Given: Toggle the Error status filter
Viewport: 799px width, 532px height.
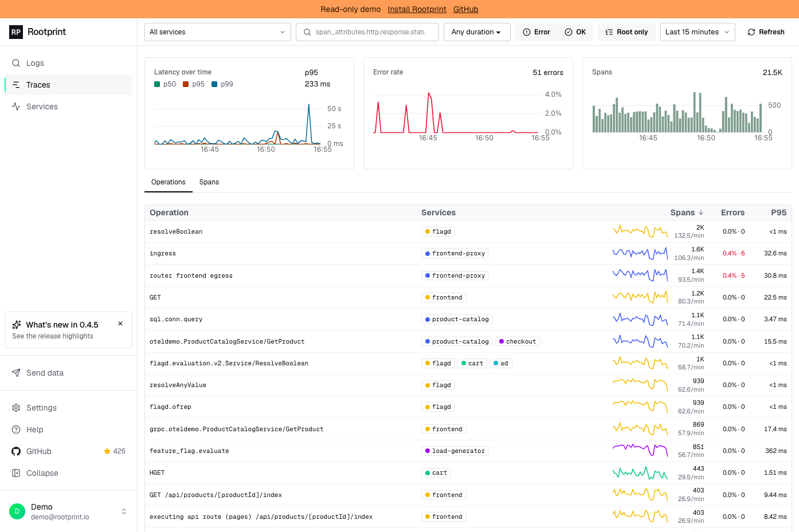Looking at the screenshot, I should click(x=536, y=32).
